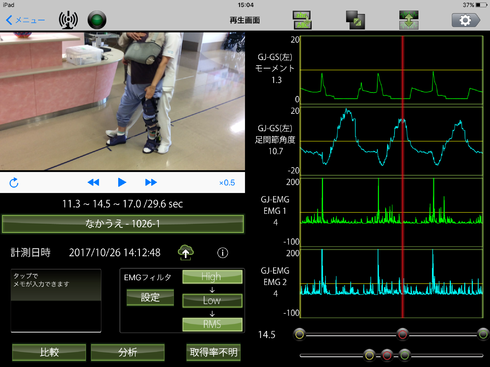Tap the 再生画面 title
Image resolution: width=490 pixels, height=367 pixels.
click(x=245, y=20)
